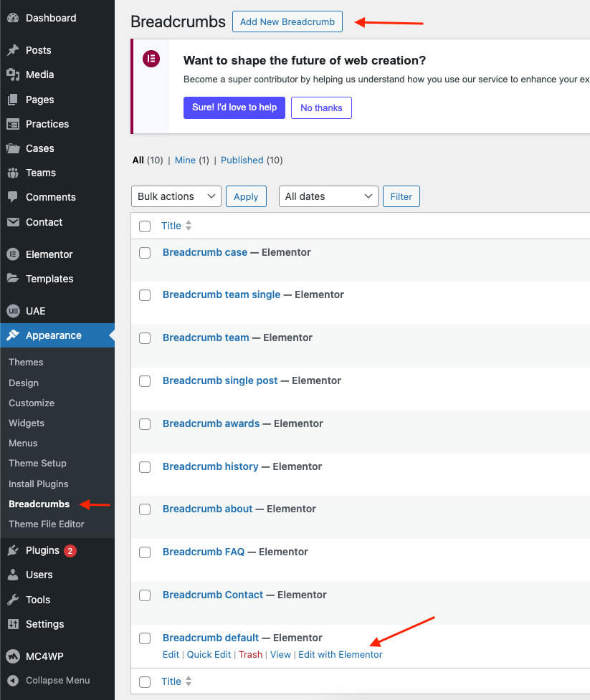Viewport: 590px width, 700px height.
Task: Expand the All dates filter dropdown
Action: [328, 196]
